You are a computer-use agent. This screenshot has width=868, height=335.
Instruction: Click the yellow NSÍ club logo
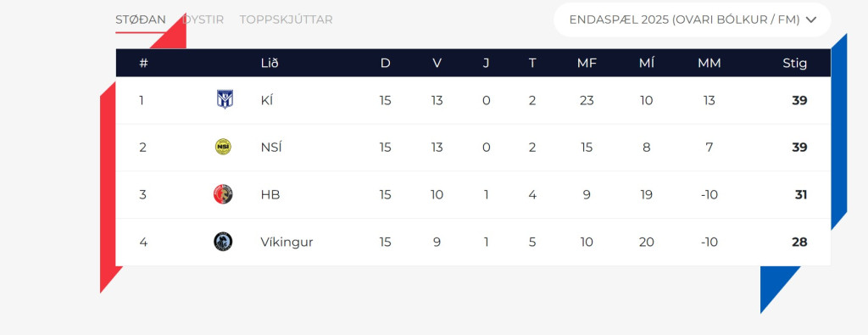(x=223, y=147)
